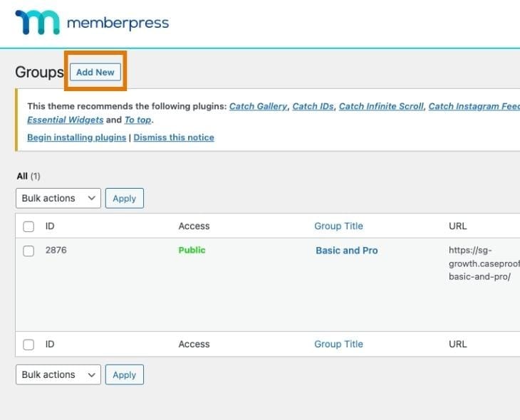Open the top Bulk actions dropdown

tap(58, 198)
